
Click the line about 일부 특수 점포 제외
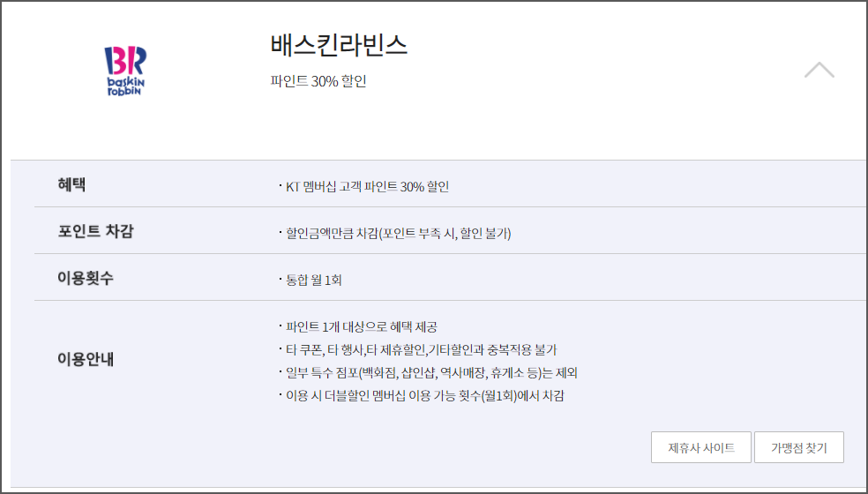coord(431,373)
